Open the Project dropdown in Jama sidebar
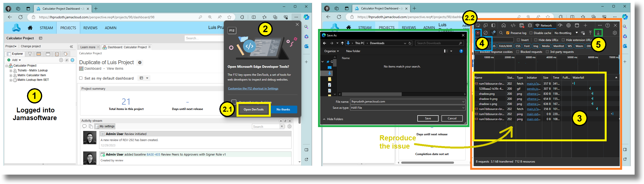The width and height of the screenshot is (644, 184). (11, 46)
